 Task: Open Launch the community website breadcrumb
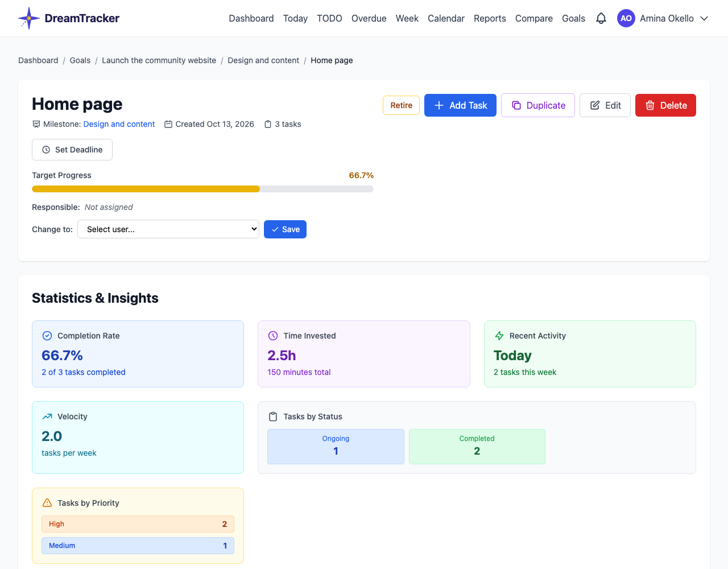[x=159, y=60]
